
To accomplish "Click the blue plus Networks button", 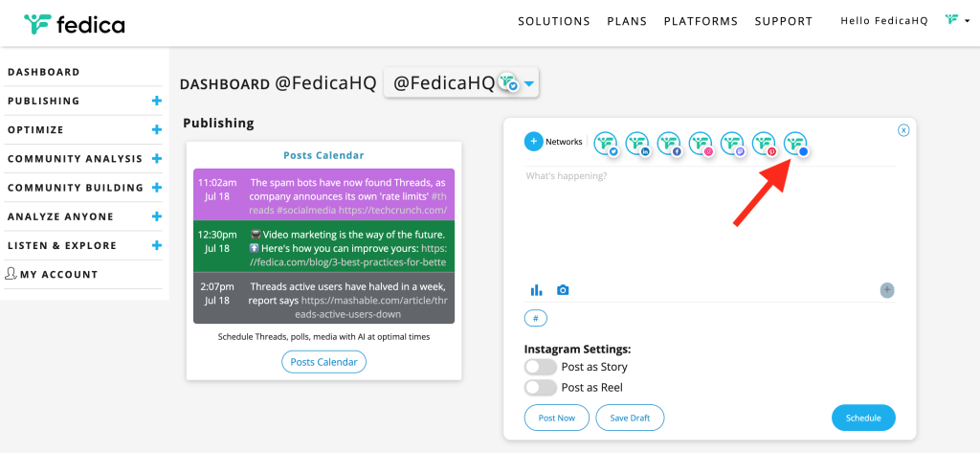I will [x=534, y=142].
